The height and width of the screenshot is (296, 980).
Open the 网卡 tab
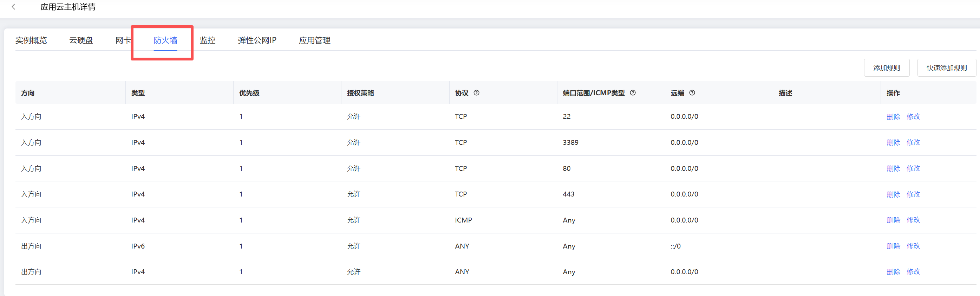(123, 40)
